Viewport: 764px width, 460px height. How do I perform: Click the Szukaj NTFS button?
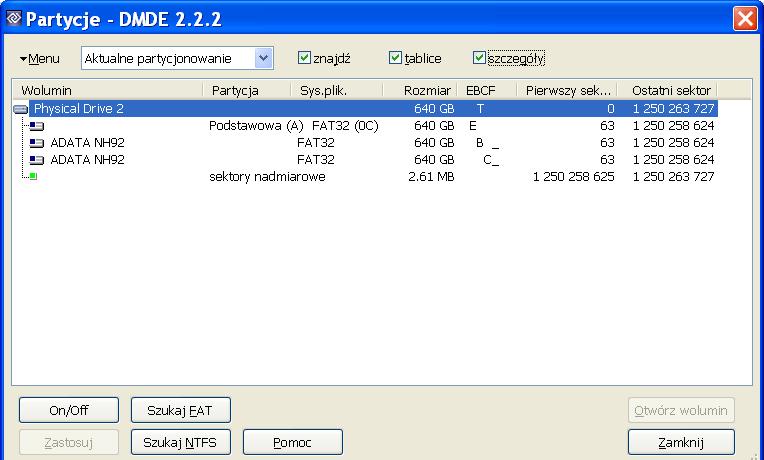coord(181,442)
